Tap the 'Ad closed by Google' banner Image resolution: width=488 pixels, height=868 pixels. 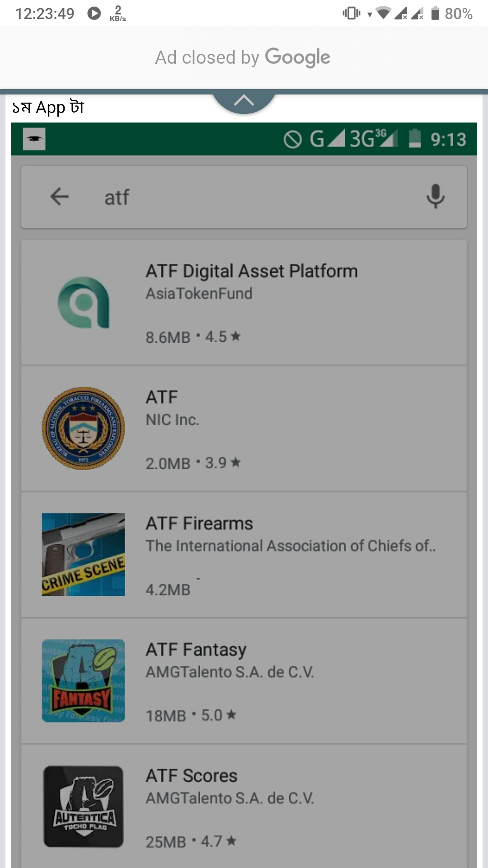coord(243,57)
